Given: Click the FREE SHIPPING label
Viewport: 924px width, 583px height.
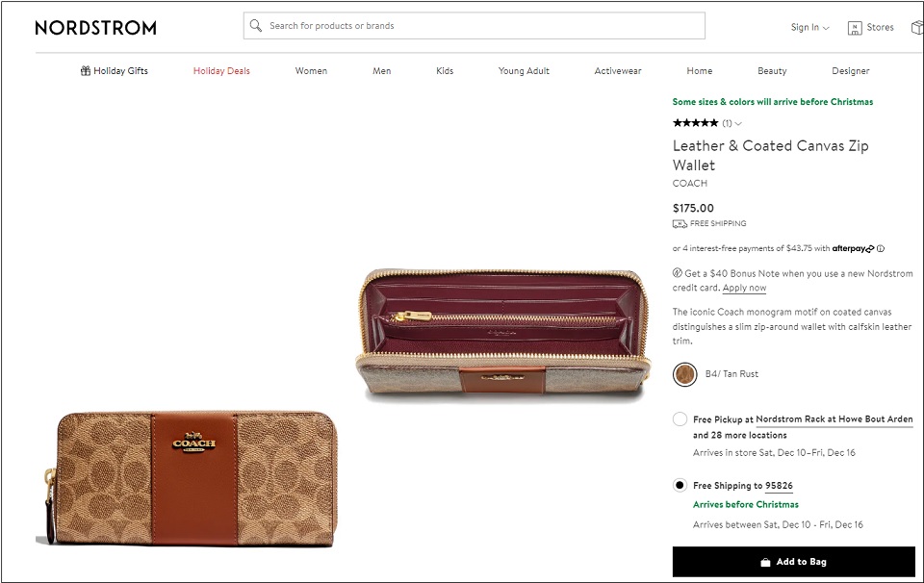Looking at the screenshot, I should point(718,224).
